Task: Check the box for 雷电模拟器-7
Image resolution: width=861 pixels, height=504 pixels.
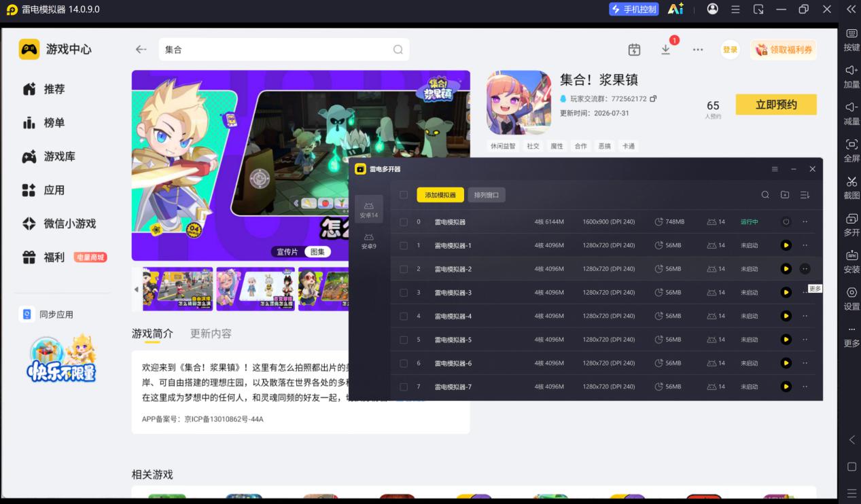Action: click(404, 386)
